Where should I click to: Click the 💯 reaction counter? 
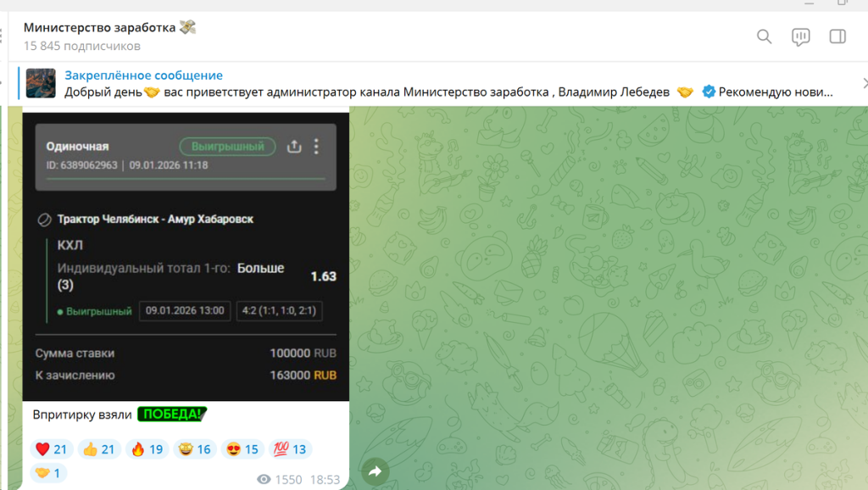pyautogui.click(x=291, y=448)
